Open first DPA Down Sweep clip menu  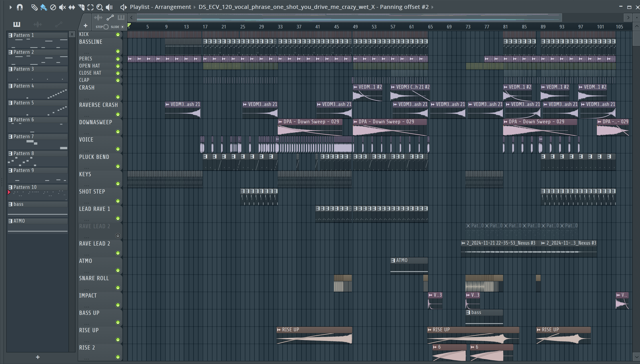(x=280, y=122)
